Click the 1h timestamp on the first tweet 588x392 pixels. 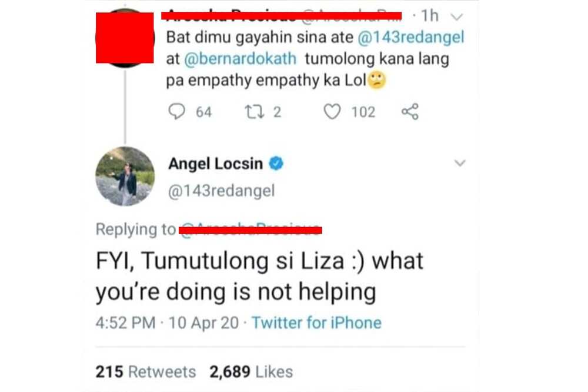click(x=429, y=16)
